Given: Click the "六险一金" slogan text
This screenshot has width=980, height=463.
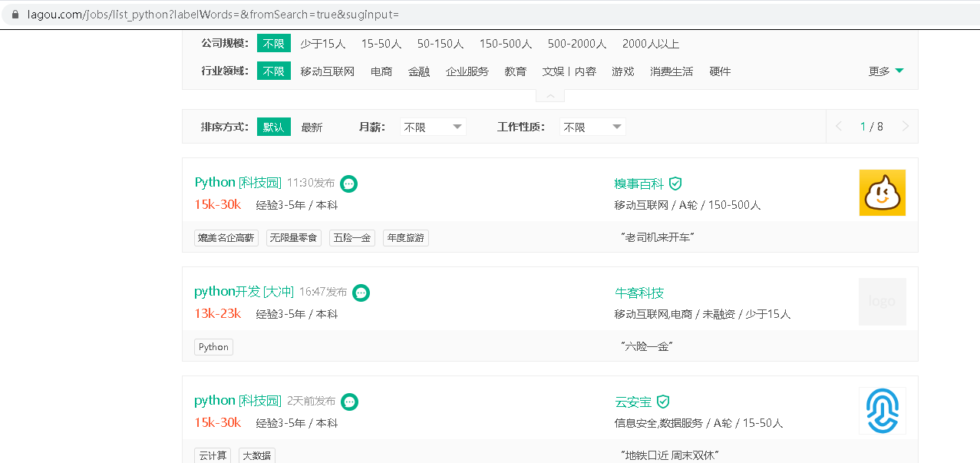Looking at the screenshot, I should tap(646, 347).
